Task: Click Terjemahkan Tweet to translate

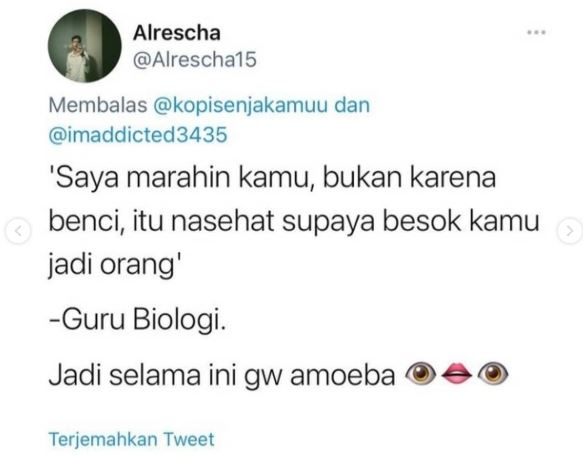Action: (x=131, y=439)
